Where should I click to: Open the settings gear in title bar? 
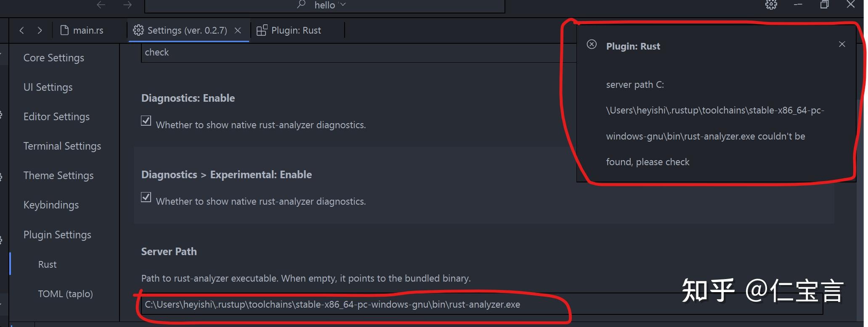pos(771,5)
